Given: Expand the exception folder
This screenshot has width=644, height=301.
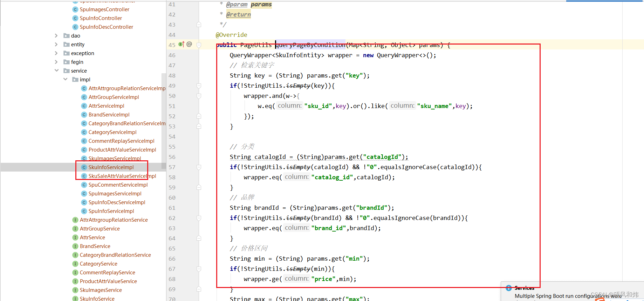Looking at the screenshot, I should (56, 53).
